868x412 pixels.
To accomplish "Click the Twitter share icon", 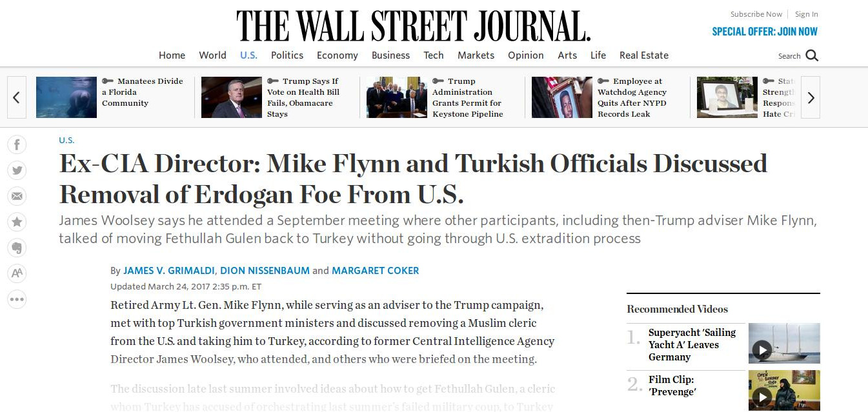I will click(17, 170).
